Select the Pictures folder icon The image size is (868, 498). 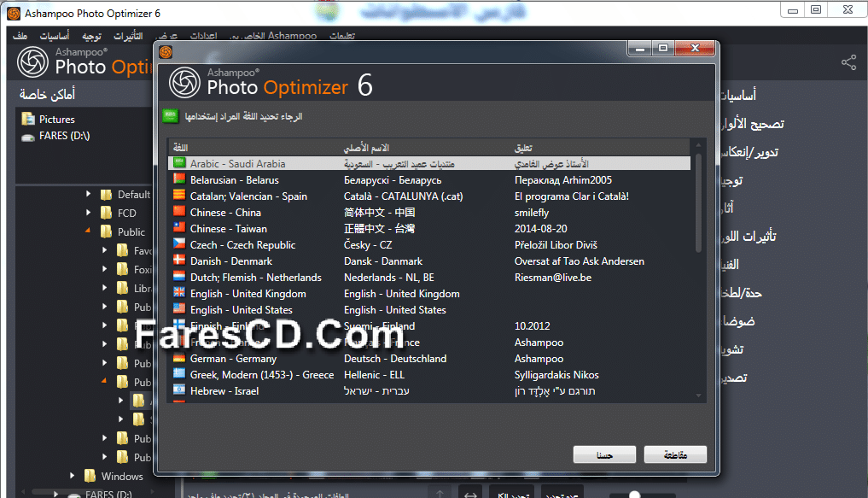click(x=27, y=119)
